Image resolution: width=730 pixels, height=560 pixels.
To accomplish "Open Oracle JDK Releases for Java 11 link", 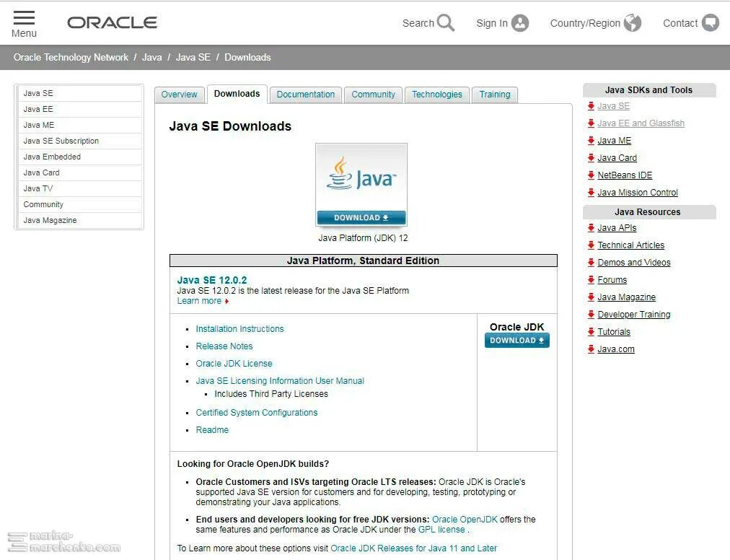I will [413, 548].
